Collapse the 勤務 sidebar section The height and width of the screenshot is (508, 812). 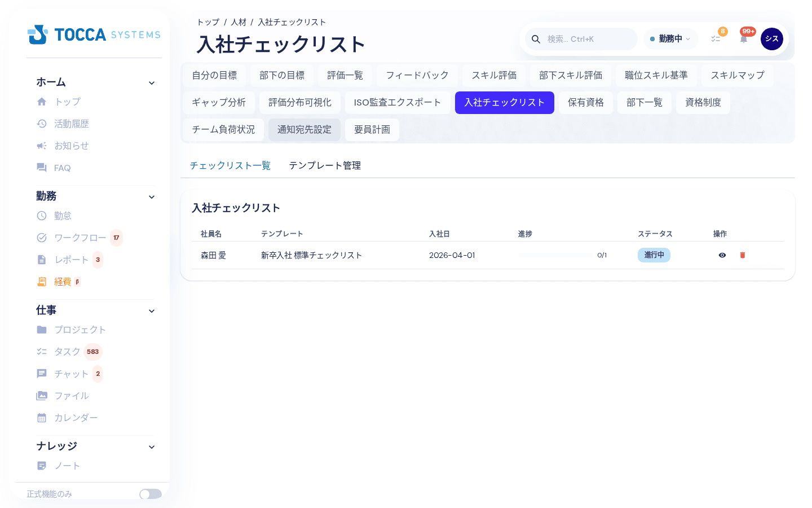pyautogui.click(x=152, y=197)
